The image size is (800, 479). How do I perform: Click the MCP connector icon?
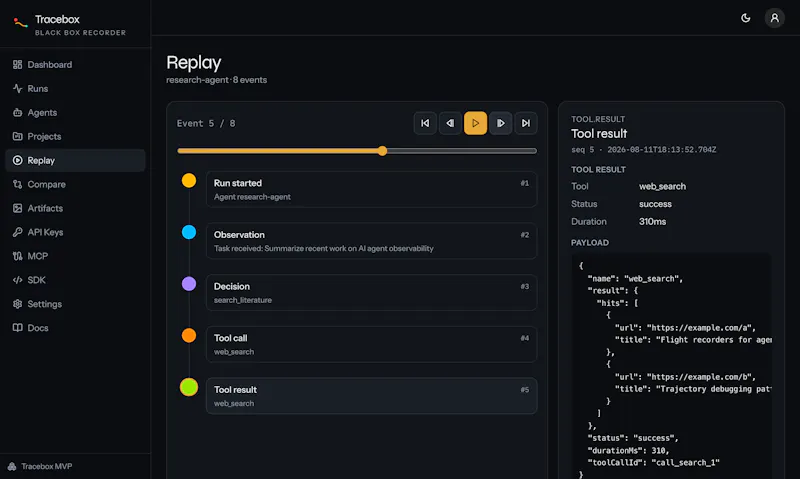tap(17, 256)
